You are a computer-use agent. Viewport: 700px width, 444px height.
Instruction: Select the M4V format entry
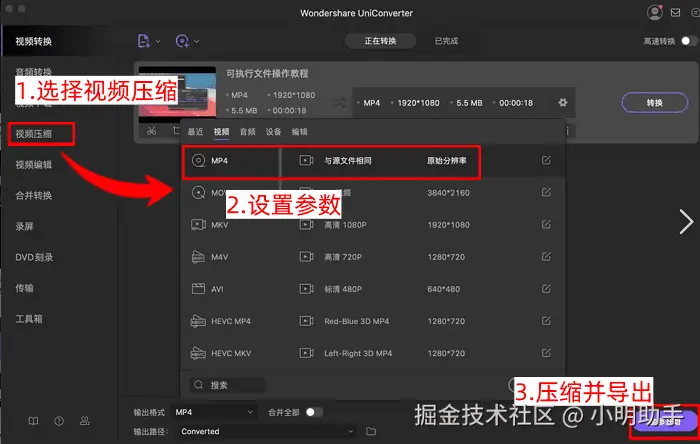231,257
